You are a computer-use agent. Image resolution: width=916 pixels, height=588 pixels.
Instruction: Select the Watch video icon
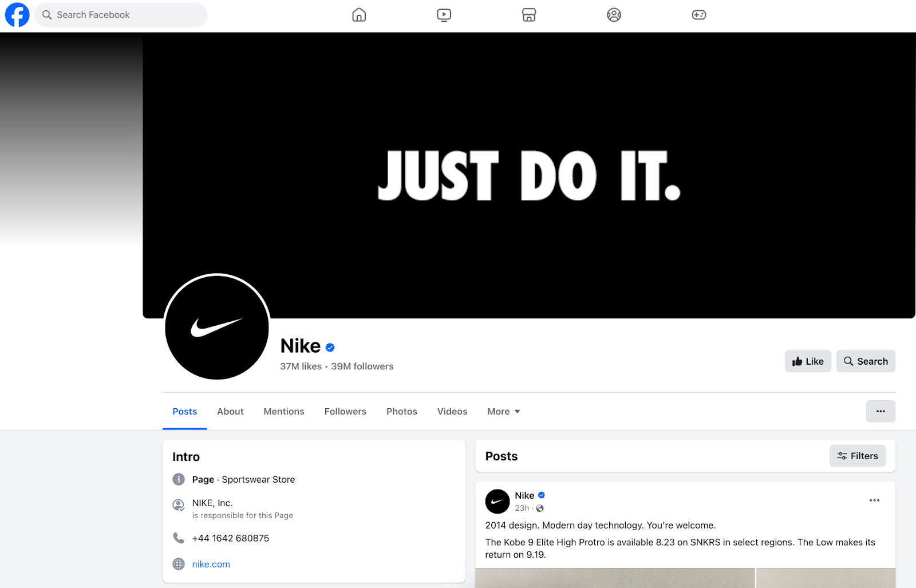click(x=444, y=15)
